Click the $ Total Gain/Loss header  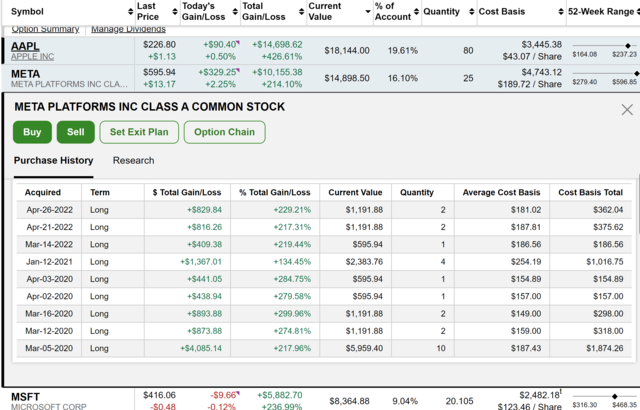click(x=187, y=193)
